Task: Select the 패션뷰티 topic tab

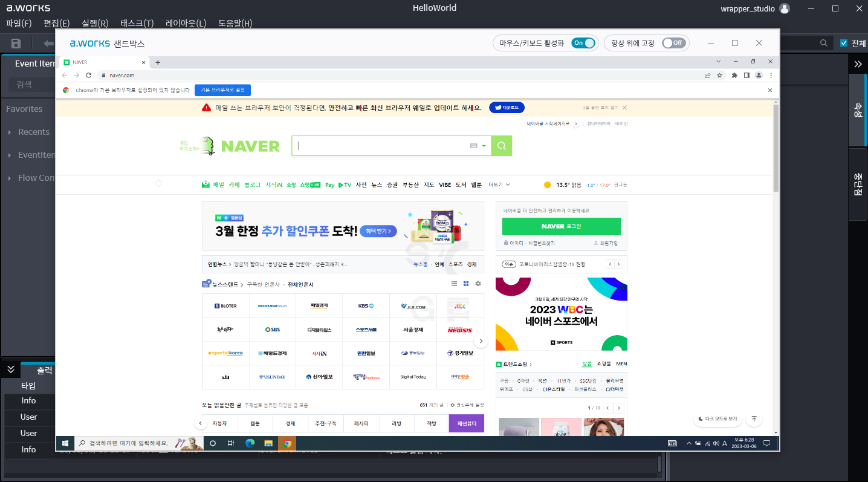Action: tap(467, 423)
